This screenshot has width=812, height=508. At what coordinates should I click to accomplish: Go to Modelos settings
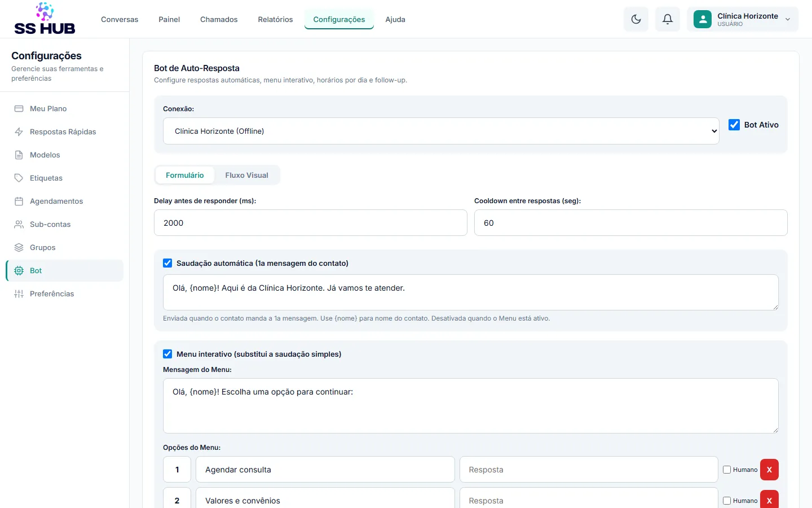[x=64, y=155]
